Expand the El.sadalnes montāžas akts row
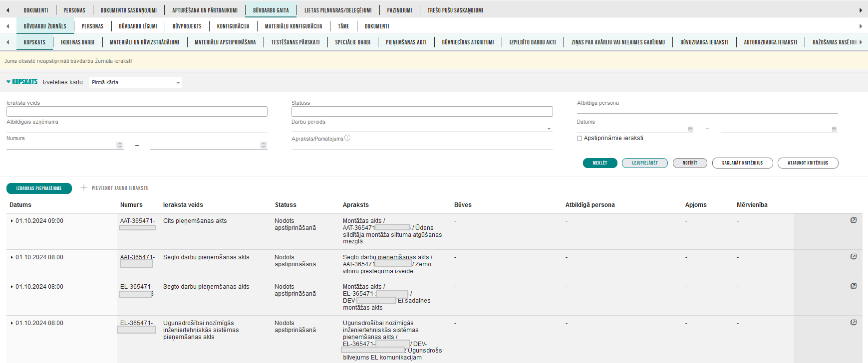Image resolution: width=868 pixels, height=363 pixels. [12, 287]
